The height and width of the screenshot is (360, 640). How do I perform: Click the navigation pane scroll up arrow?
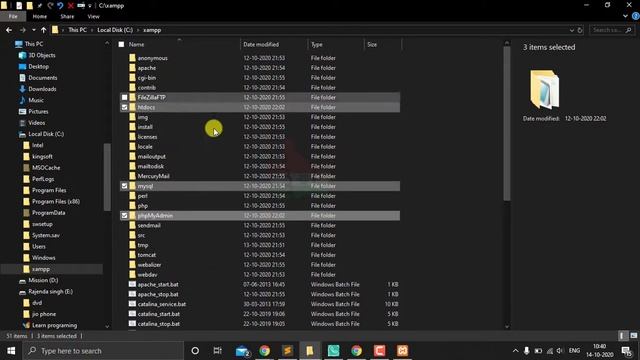[x=107, y=42]
